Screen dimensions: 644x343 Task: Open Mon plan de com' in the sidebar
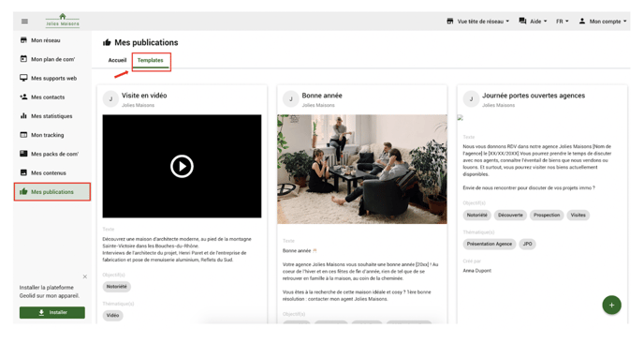pos(52,59)
